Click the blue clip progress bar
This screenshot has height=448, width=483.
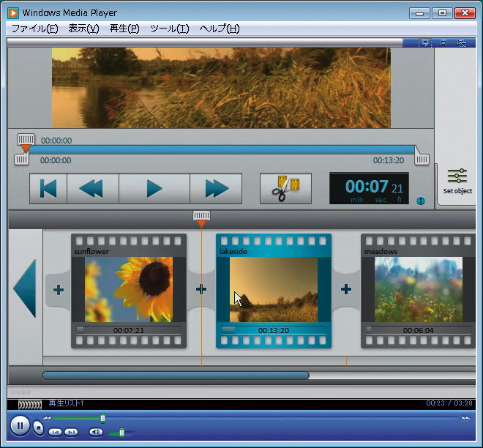[220, 150]
